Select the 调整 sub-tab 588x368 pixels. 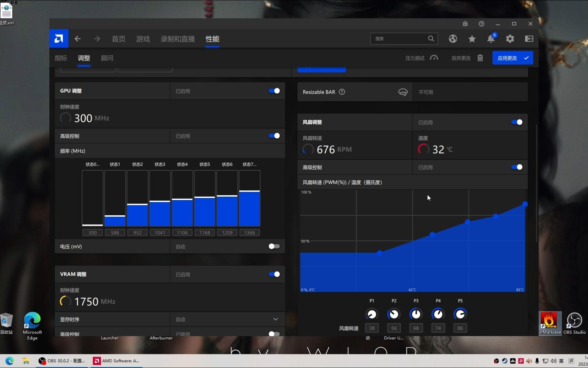(84, 58)
